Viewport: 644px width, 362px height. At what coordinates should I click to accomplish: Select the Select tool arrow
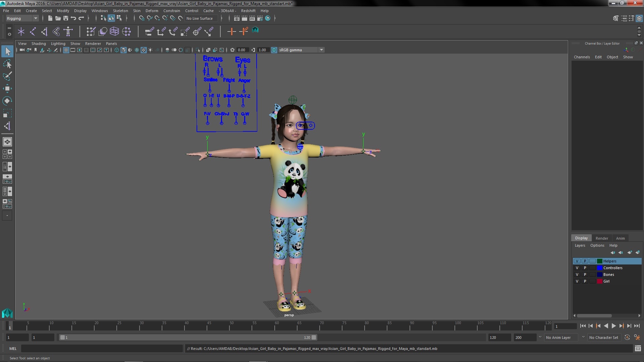pos(7,51)
